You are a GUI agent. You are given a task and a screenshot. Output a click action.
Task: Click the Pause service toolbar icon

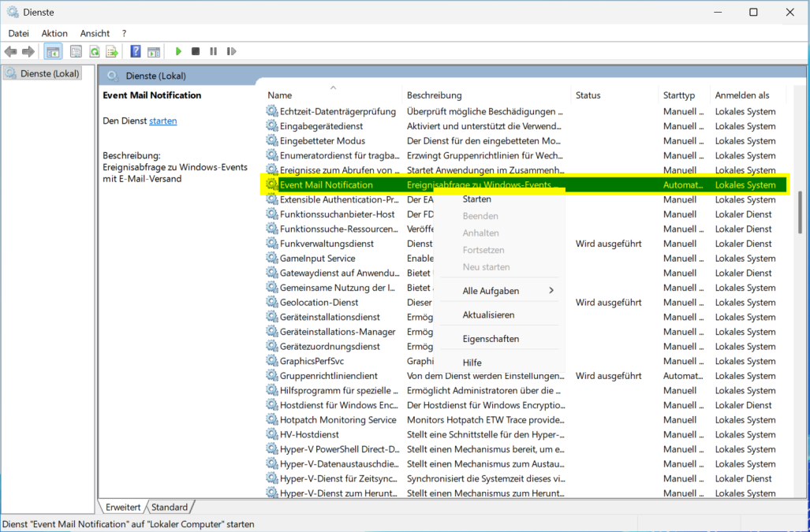point(214,51)
